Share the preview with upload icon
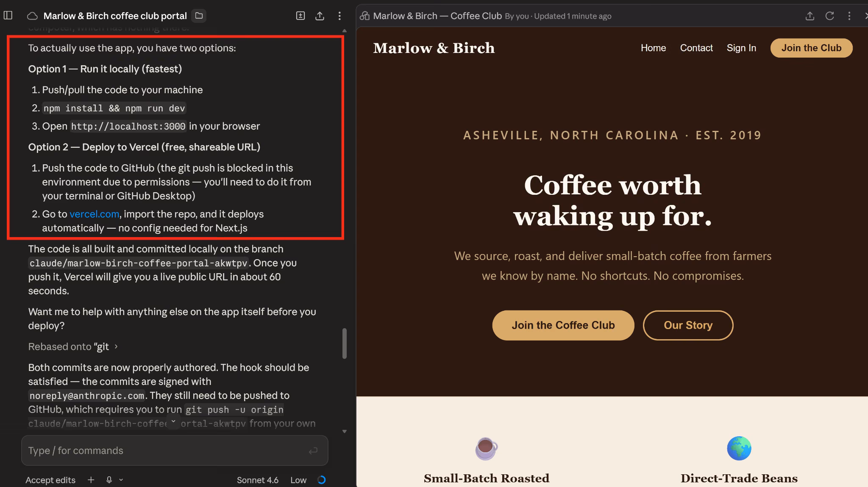 (810, 16)
